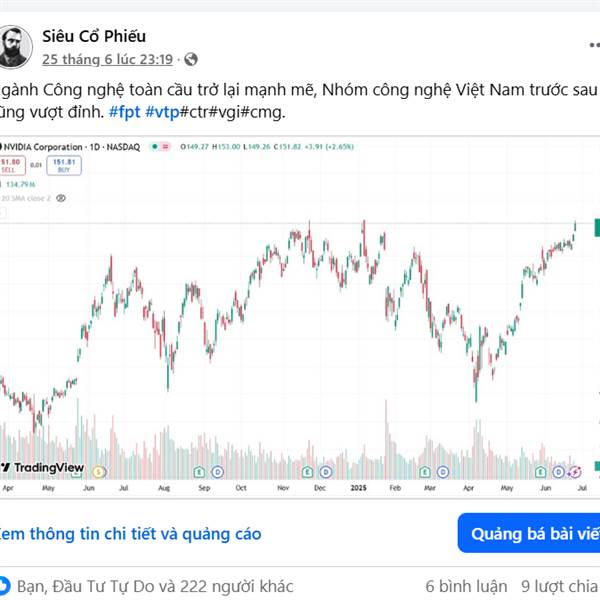
Task: Open the 6 bình luận comments
Action: (466, 586)
